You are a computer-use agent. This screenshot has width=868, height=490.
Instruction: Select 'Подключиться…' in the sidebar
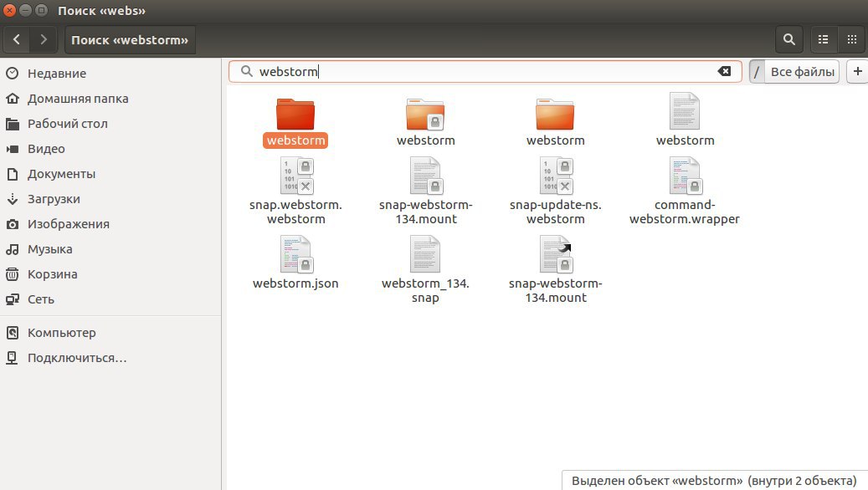coord(77,358)
